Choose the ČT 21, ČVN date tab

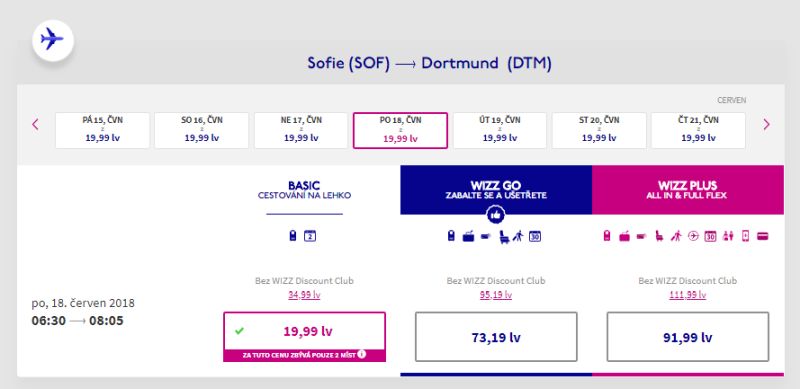tap(698, 130)
